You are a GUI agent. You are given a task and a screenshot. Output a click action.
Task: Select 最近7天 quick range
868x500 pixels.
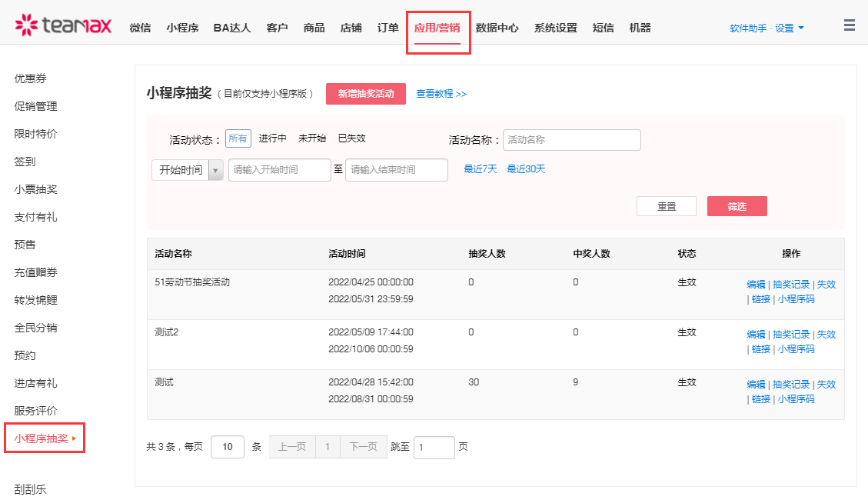pyautogui.click(x=481, y=169)
